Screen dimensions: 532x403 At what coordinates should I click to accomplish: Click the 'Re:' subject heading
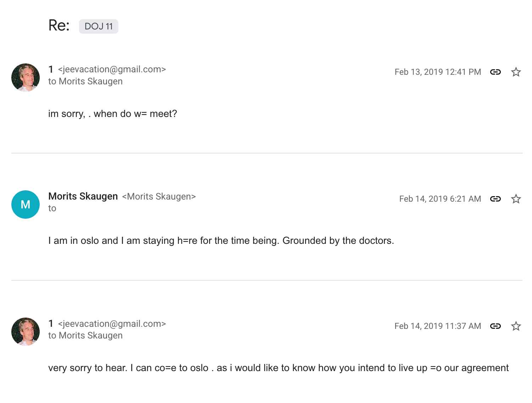pyautogui.click(x=59, y=26)
